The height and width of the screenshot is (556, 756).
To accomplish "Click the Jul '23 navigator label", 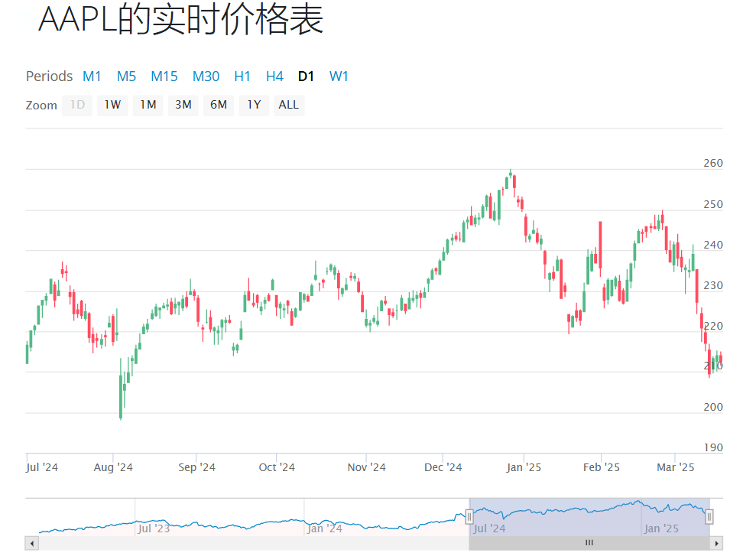I will pyautogui.click(x=154, y=528).
